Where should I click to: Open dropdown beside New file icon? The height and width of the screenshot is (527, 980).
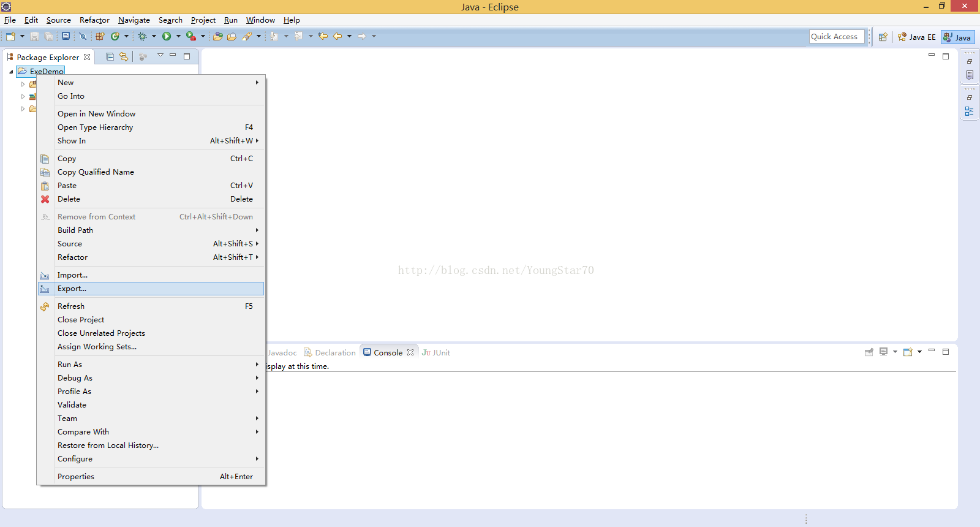tap(22, 37)
